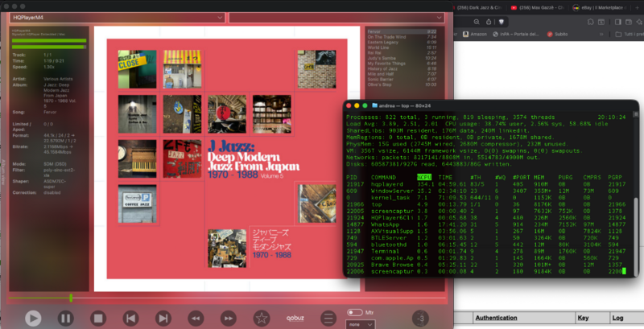Viewport: 644px width, 329px height.
Task: Select 'Sonic Barrier' track
Action: (402, 80)
